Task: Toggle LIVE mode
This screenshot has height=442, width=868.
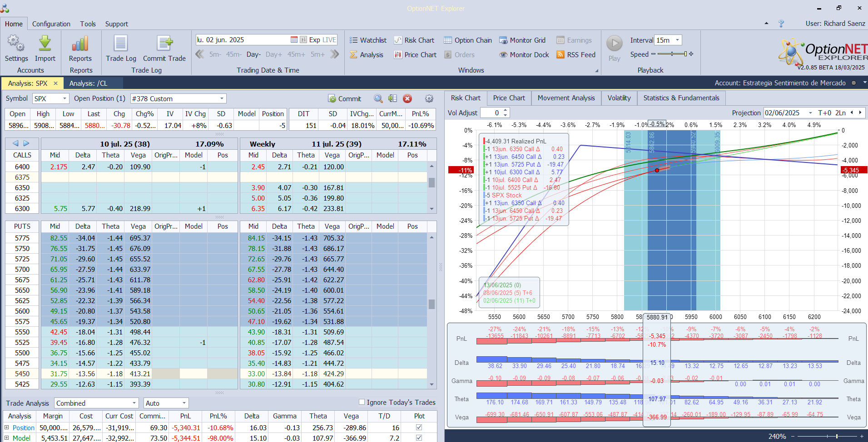Action: coord(329,40)
